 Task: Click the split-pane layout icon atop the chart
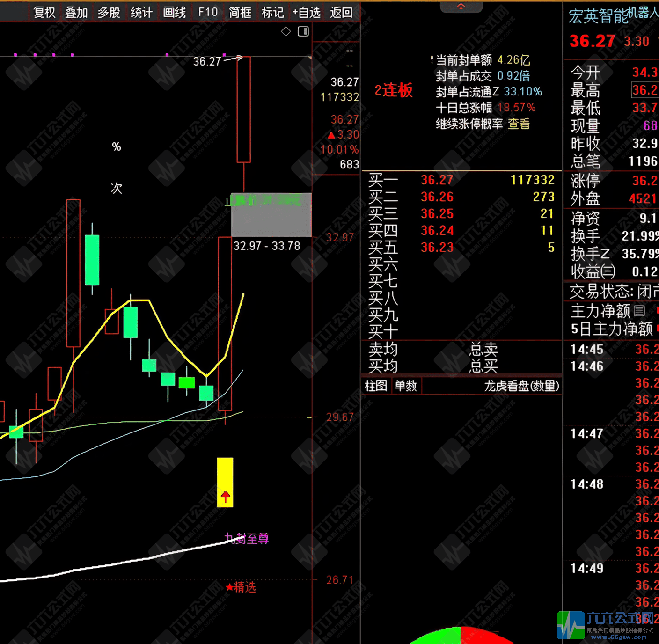pos(302,32)
